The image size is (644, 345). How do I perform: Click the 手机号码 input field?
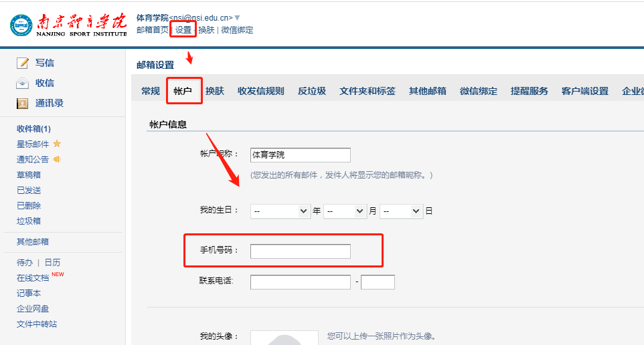click(x=300, y=251)
